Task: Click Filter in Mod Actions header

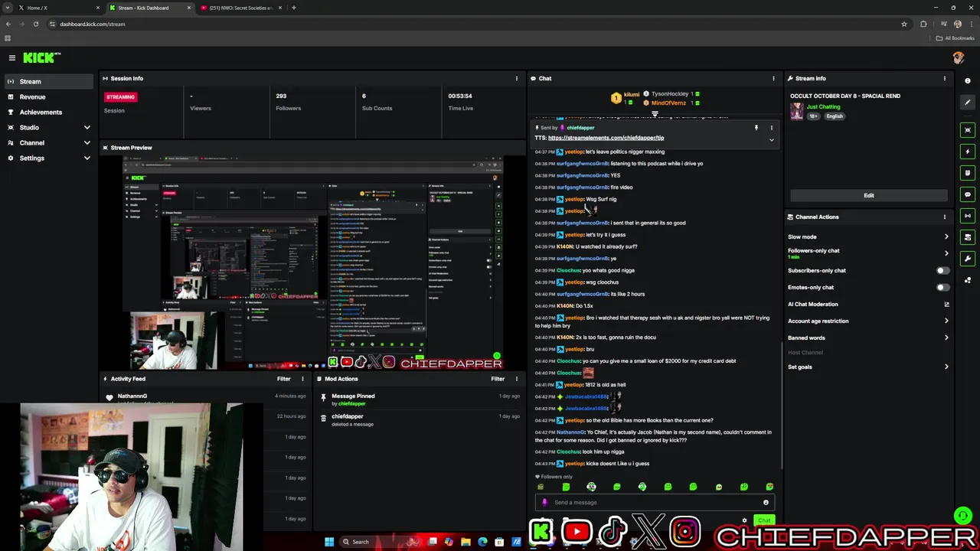Action: tap(498, 379)
